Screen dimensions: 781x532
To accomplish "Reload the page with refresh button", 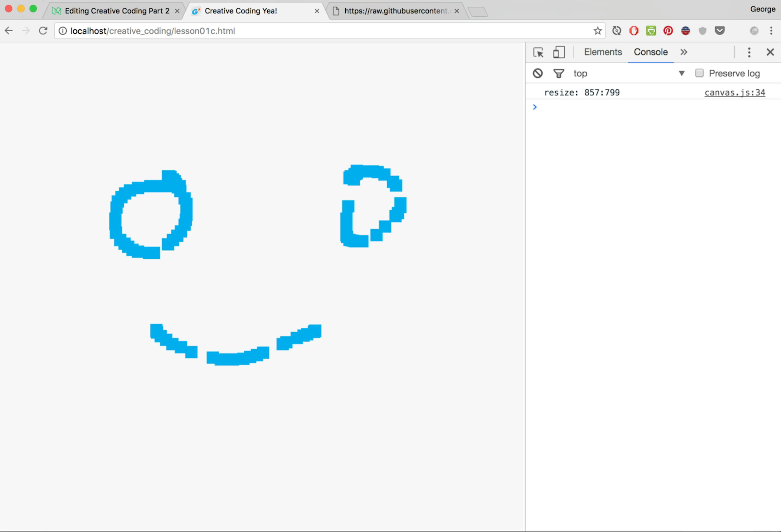I will (x=43, y=31).
